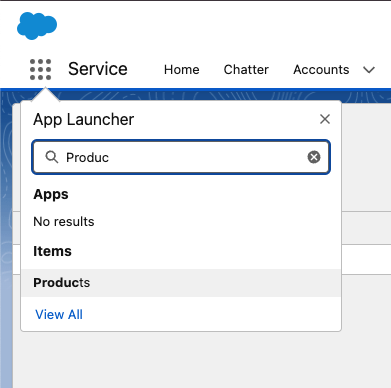Viewport: 391px width, 388px height.
Task: Click the No results message
Action: point(64,221)
